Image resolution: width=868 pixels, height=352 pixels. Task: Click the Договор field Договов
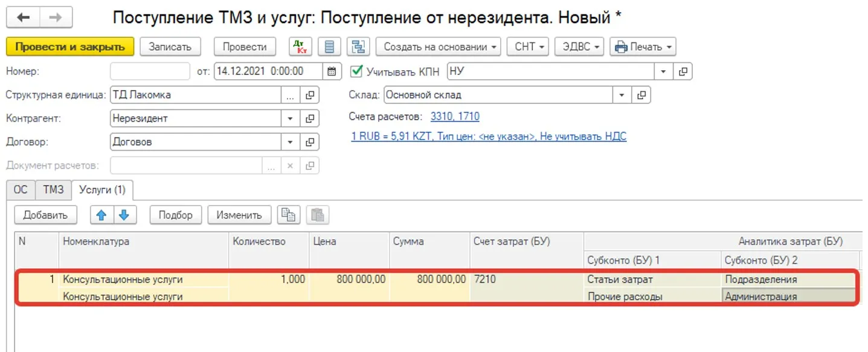pos(196,142)
